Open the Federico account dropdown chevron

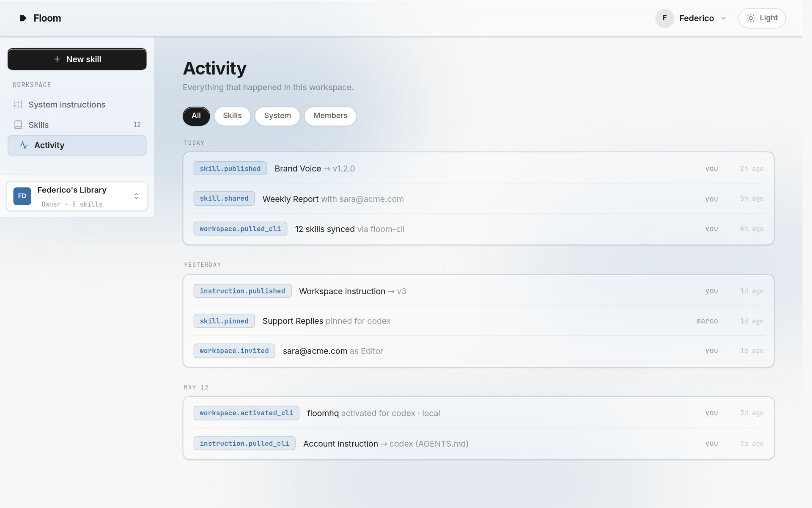click(x=724, y=18)
